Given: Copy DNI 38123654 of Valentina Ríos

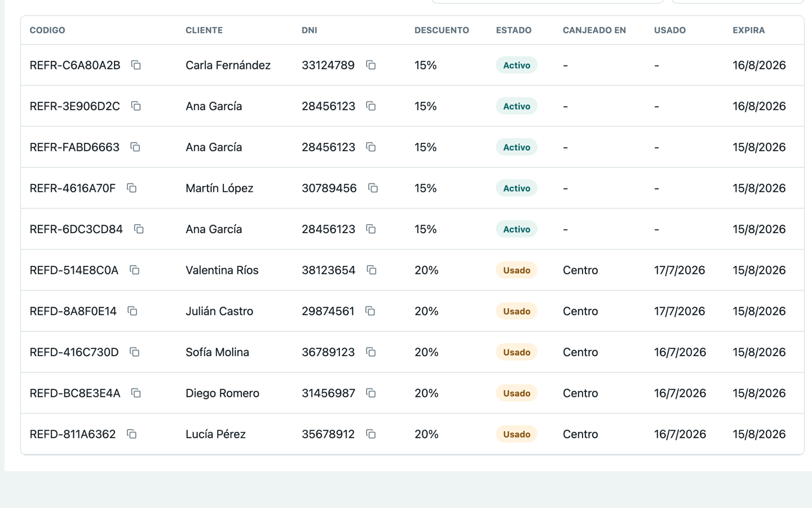Looking at the screenshot, I should (372, 270).
